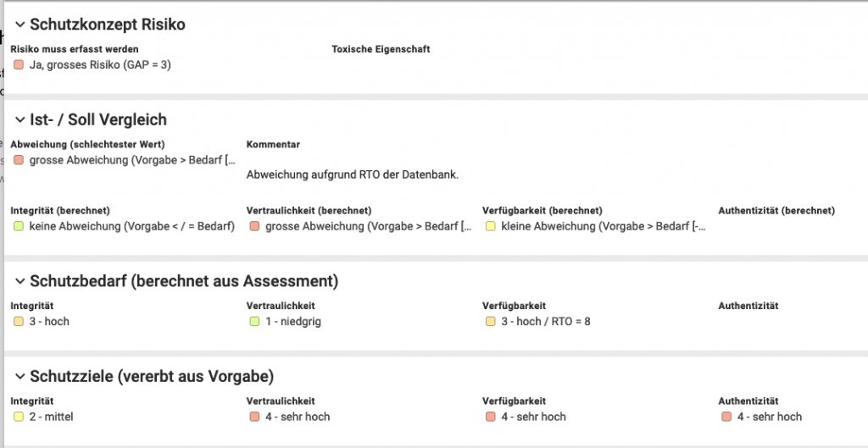Select Verfügbarkeit value 4 - sehr hoch
868x448 pixels.
[534, 417]
